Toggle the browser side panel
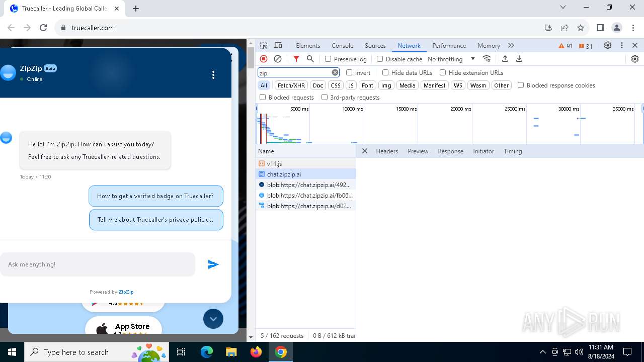Screen dimensions: 644x362 (x=600, y=28)
